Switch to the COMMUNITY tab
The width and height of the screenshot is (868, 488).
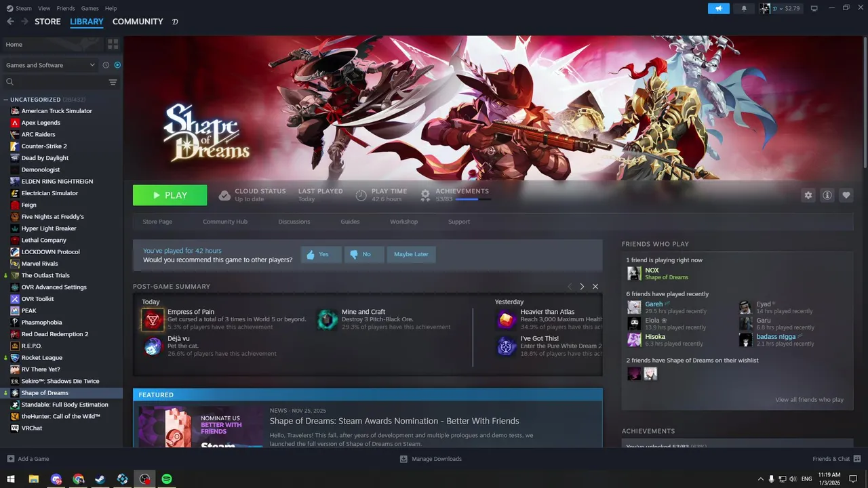tap(138, 22)
